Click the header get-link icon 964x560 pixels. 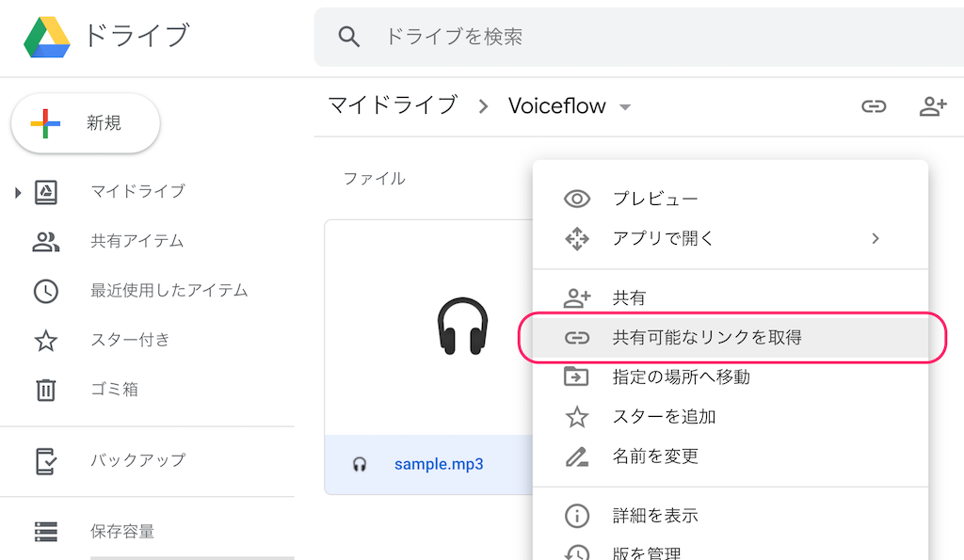(874, 106)
